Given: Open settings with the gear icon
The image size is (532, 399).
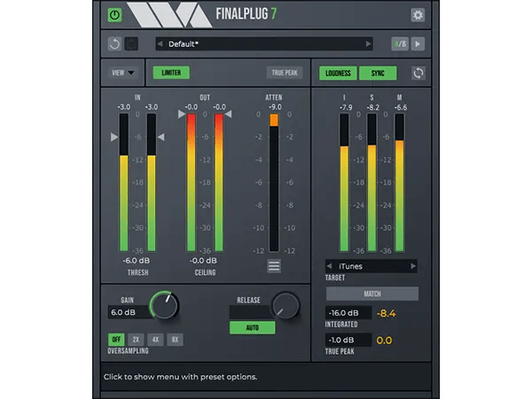Looking at the screenshot, I should (x=418, y=15).
